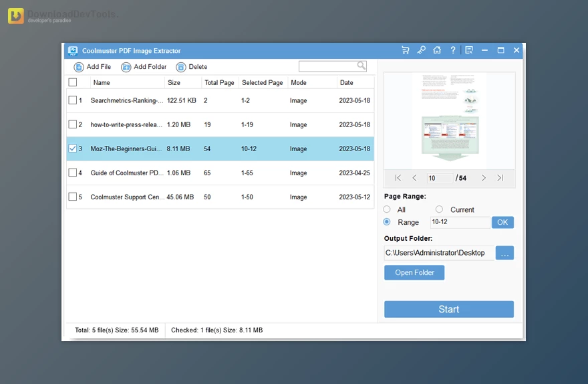
Task: Click the 2023-04-25 date cell
Action: tap(354, 173)
